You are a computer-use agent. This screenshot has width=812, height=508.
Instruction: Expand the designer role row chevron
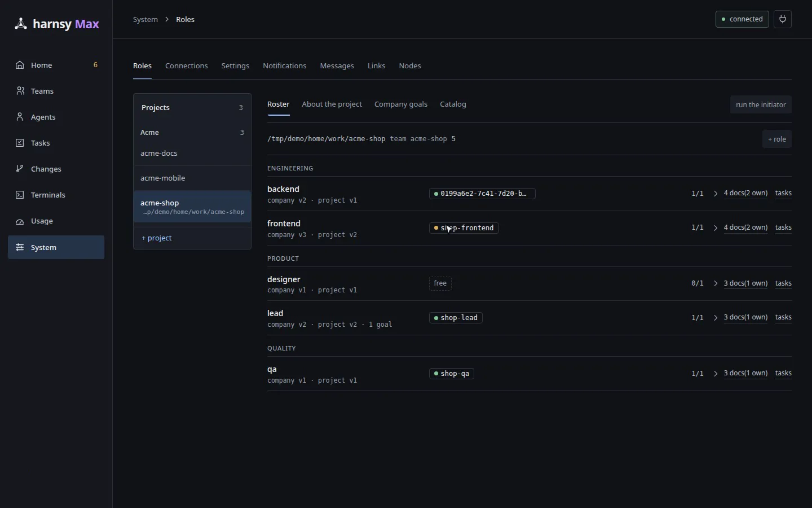pyautogui.click(x=716, y=283)
